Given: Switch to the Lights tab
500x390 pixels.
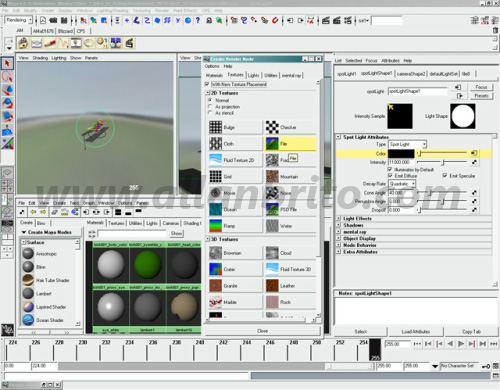Looking at the screenshot, I should [254, 75].
